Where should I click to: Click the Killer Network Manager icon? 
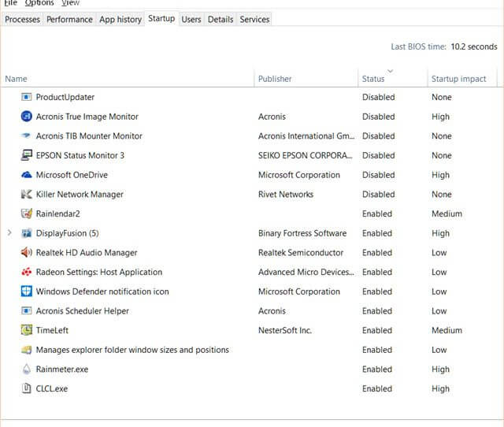click(26, 195)
